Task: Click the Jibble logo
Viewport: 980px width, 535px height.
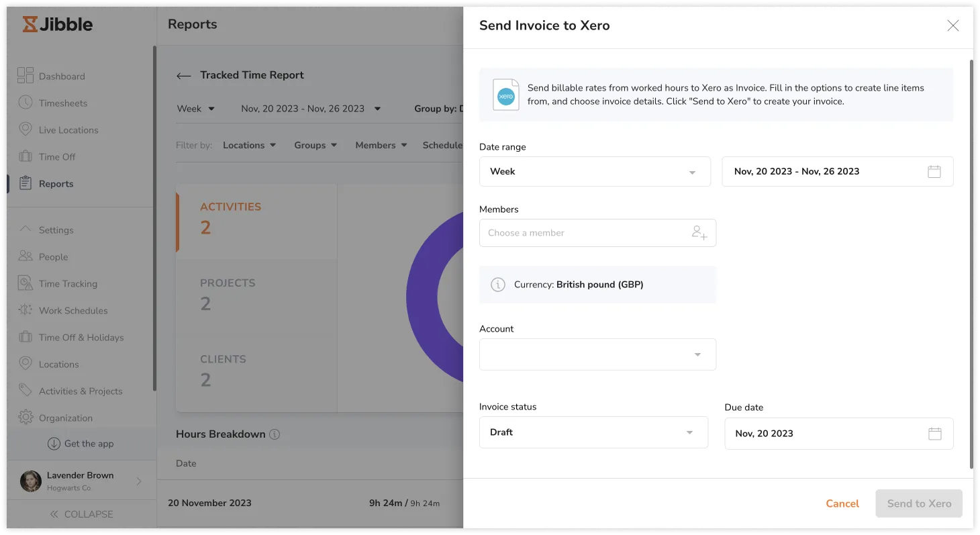Action: [58, 25]
